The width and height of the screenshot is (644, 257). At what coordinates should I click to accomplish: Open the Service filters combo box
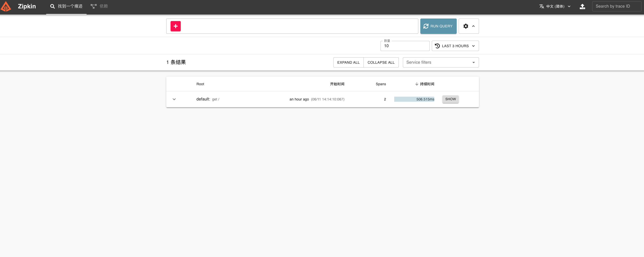(x=441, y=62)
